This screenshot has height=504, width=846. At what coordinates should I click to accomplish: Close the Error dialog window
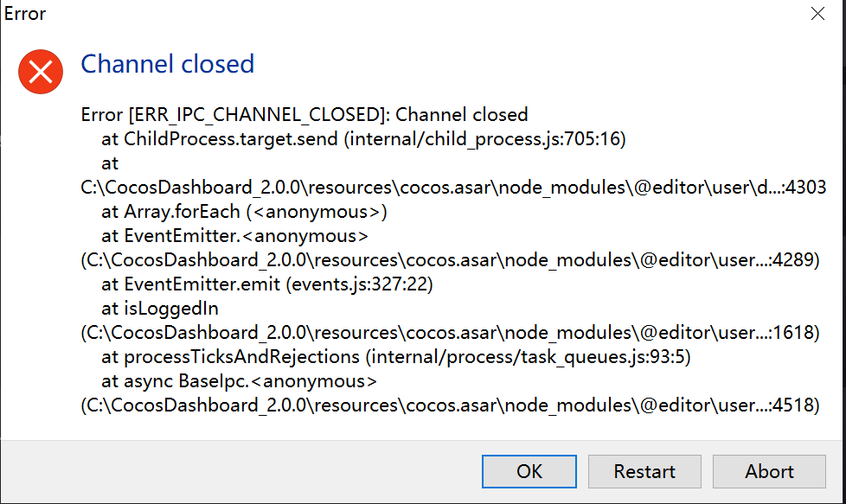point(817,14)
